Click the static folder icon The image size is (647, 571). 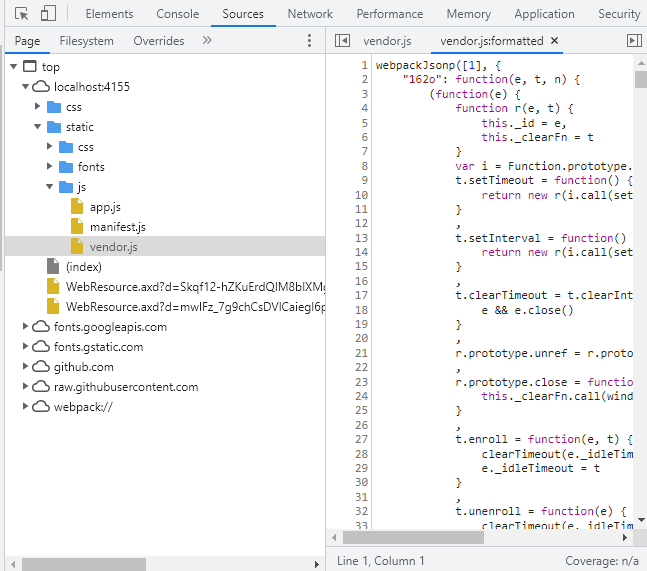(x=54, y=127)
